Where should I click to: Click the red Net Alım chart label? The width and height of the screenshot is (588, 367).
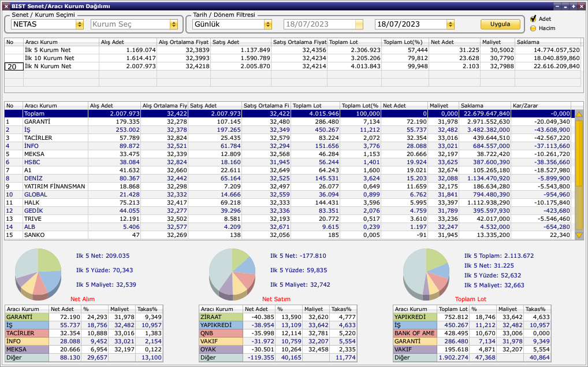point(83,299)
